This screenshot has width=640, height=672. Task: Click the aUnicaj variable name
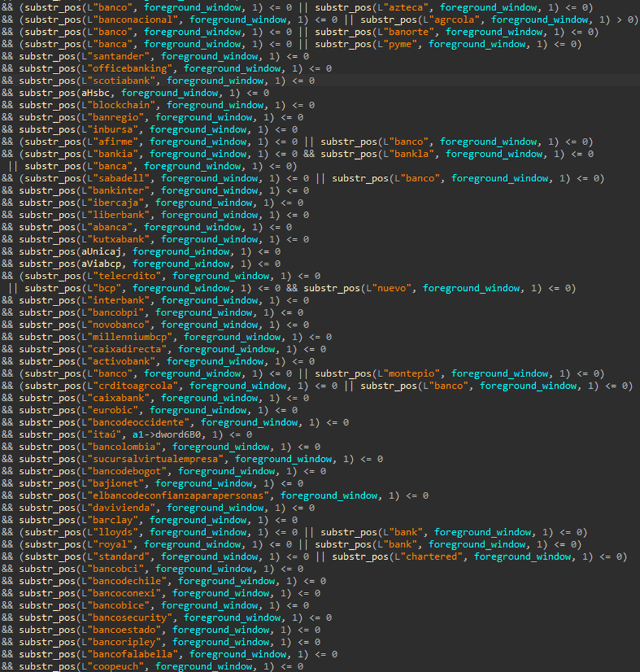(x=101, y=252)
